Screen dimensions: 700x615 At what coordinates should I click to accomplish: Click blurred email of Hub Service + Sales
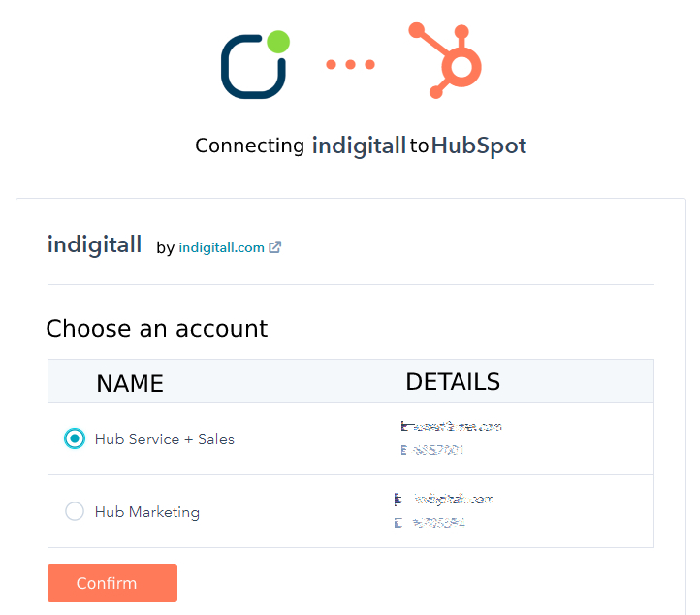(452, 427)
